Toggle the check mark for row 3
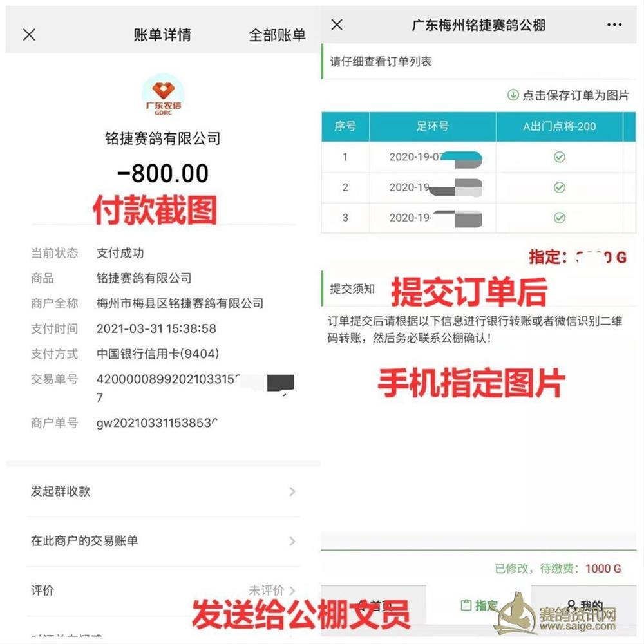644x644 pixels. pyautogui.click(x=560, y=218)
